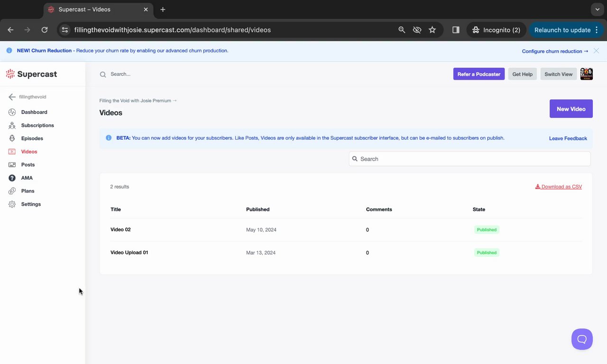Open the profile avatar menu

pos(587,74)
